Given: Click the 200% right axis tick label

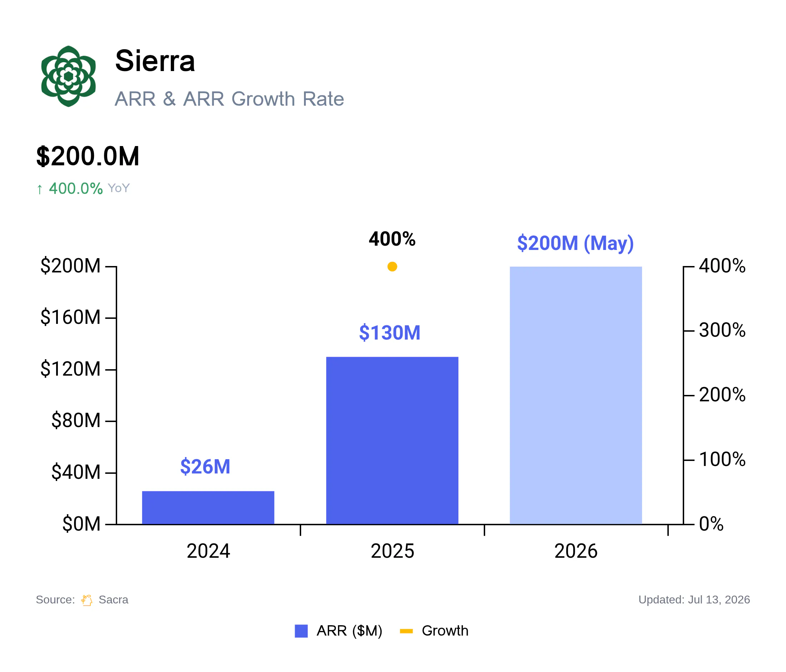Looking at the screenshot, I should tap(722, 395).
